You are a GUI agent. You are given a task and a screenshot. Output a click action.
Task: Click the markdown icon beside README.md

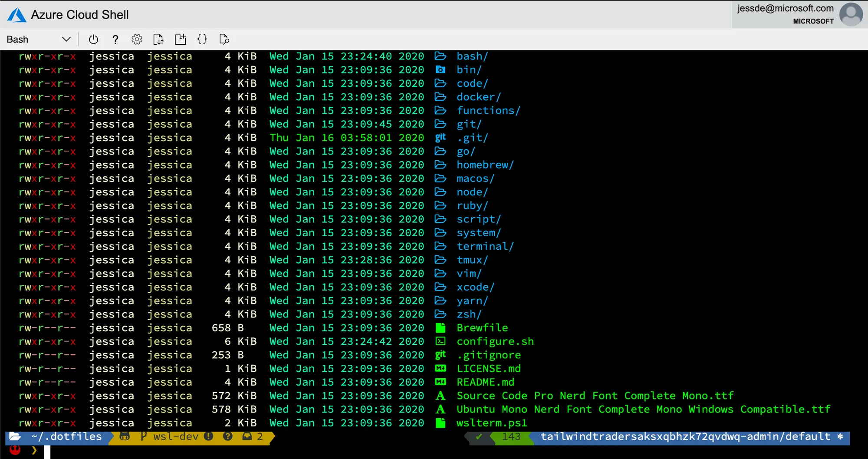coord(441,382)
